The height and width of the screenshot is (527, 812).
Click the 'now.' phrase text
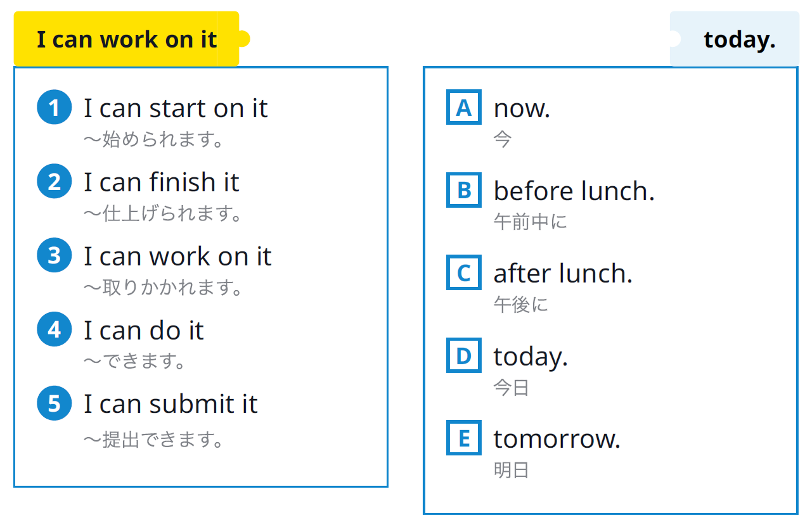[x=522, y=108]
